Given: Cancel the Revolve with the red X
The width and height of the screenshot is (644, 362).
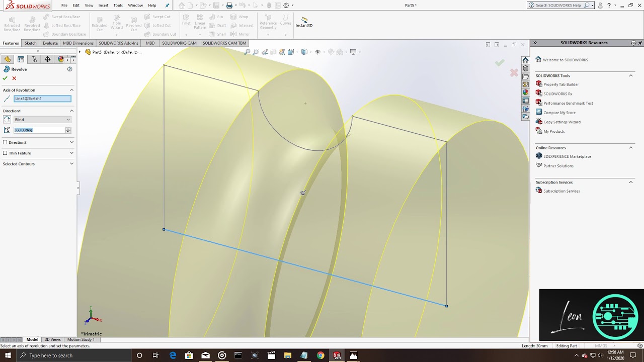Looking at the screenshot, I should point(14,78).
